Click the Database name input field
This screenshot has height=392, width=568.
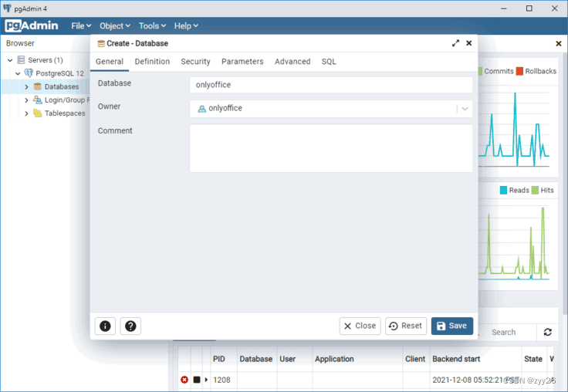click(x=331, y=85)
